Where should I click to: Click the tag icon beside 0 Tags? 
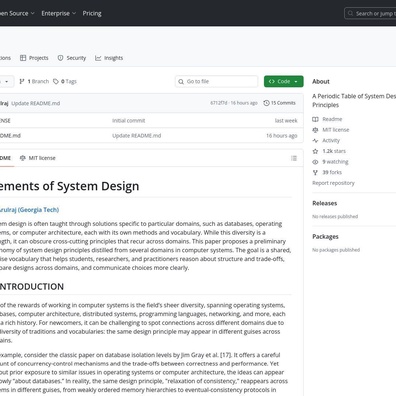click(56, 82)
